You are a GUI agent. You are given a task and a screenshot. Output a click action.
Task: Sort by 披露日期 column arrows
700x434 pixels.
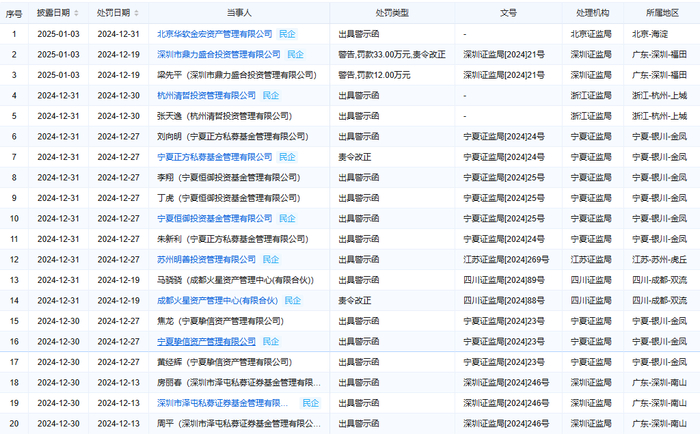coord(76,13)
